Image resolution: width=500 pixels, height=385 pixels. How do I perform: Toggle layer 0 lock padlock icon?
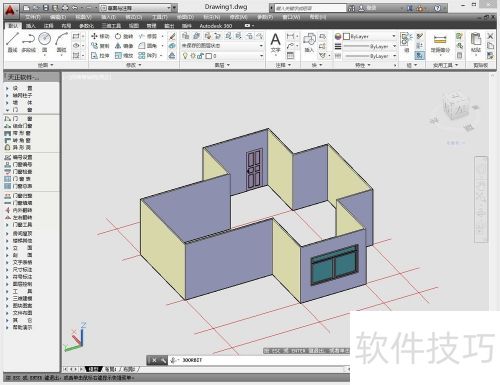pyautogui.click(x=200, y=56)
